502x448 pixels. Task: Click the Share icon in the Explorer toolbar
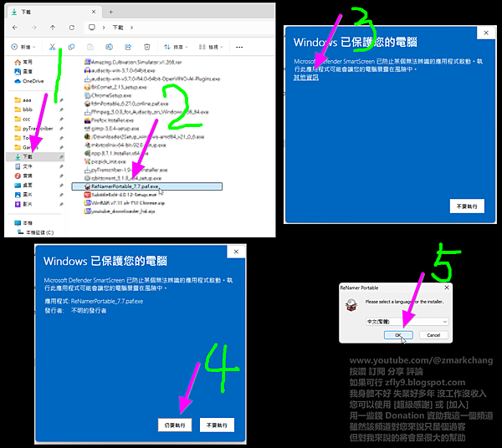pos(128,47)
